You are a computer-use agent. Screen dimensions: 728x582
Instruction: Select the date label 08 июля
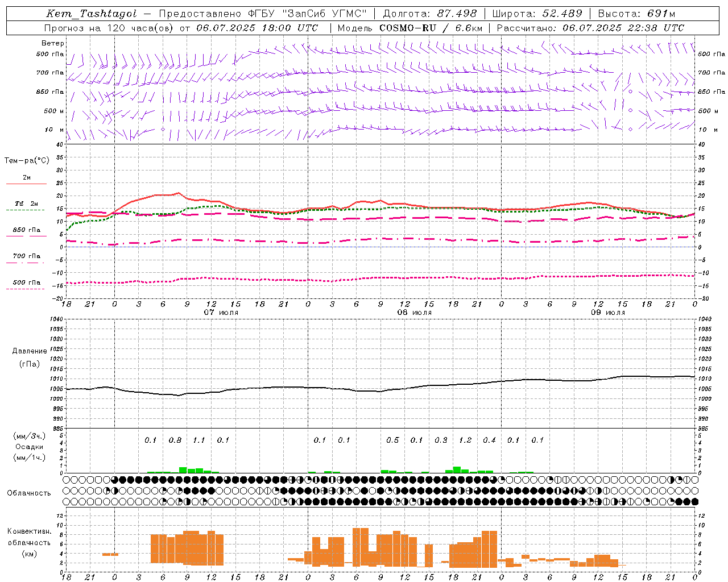coord(415,313)
